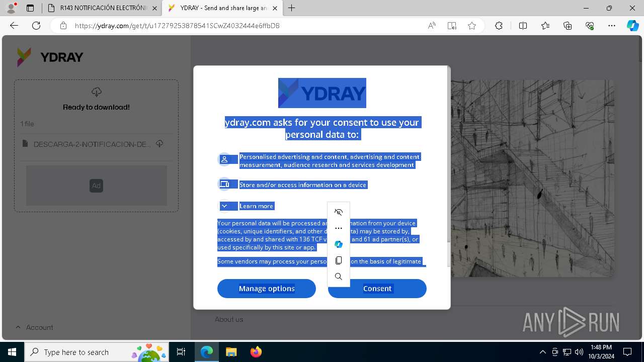Open Immersive reader icon
The height and width of the screenshot is (362, 644).
coord(452,26)
